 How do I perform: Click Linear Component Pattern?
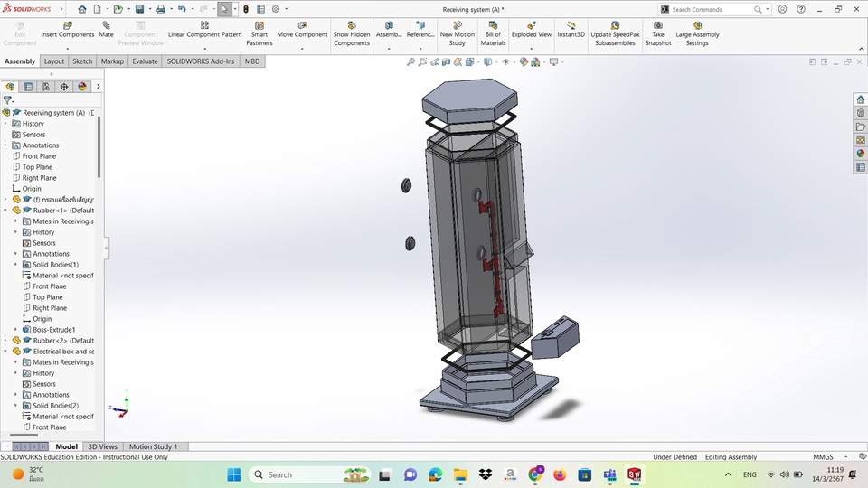click(205, 30)
